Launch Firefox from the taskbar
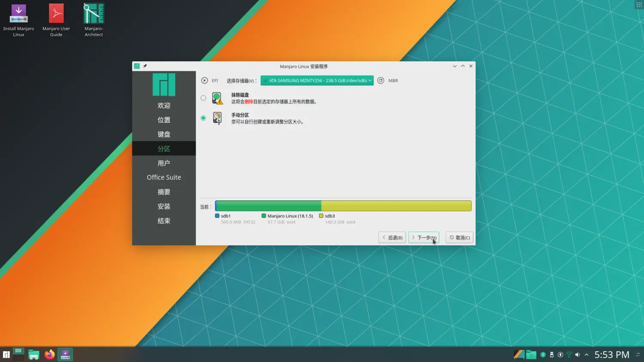This screenshot has height=362, width=644. tap(49, 354)
